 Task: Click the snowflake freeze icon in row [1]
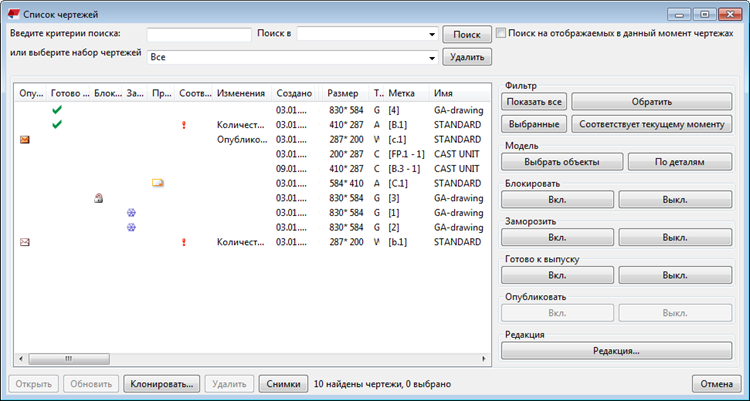pos(131,213)
